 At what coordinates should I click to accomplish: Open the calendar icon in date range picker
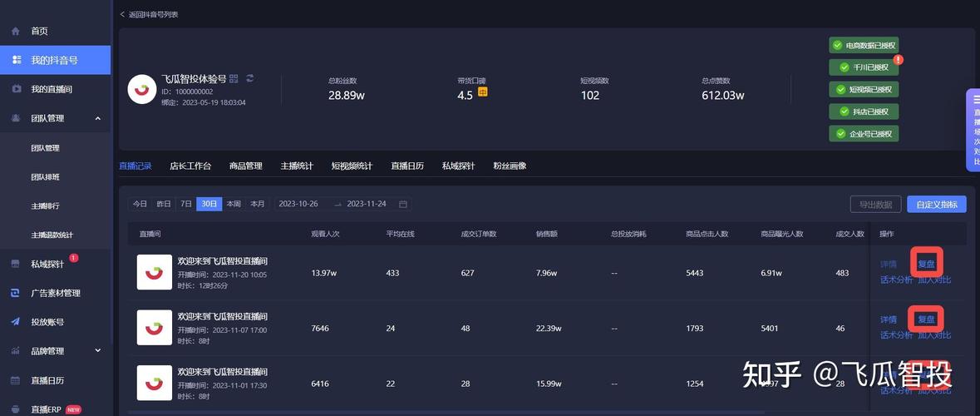click(403, 204)
